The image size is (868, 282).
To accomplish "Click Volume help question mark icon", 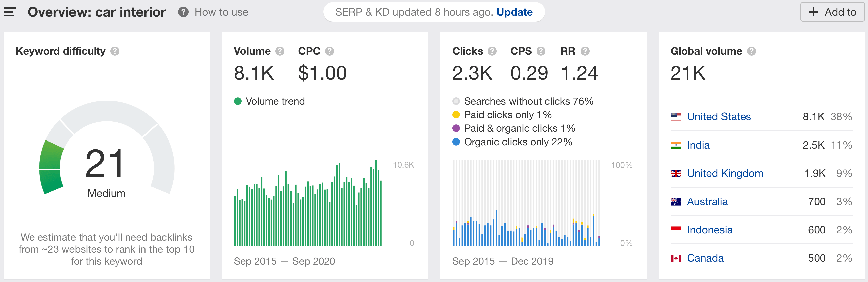I will point(280,51).
